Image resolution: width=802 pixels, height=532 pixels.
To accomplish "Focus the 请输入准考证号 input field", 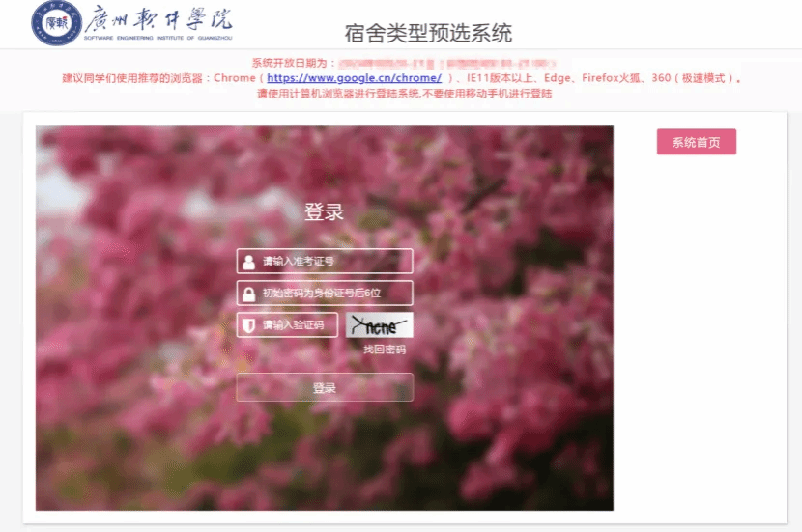I will [x=333, y=262].
